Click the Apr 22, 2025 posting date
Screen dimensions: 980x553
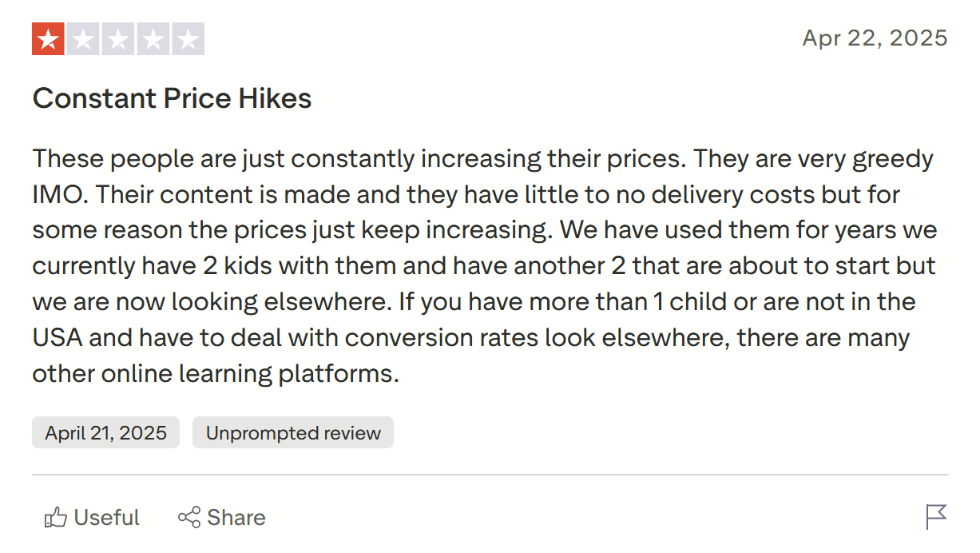[x=875, y=38]
